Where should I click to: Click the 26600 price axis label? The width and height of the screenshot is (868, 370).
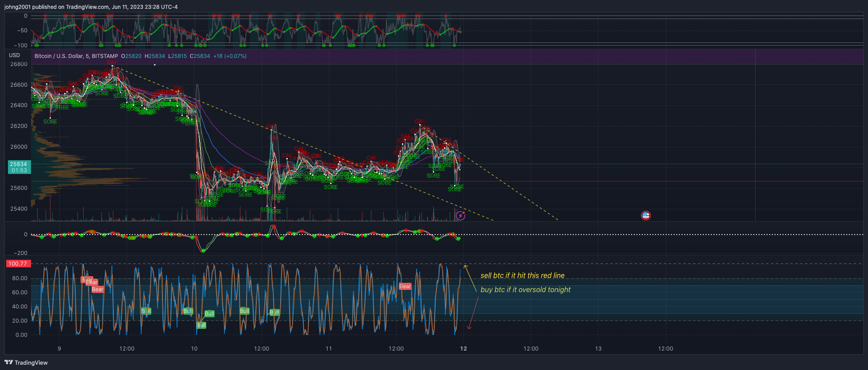click(19, 85)
